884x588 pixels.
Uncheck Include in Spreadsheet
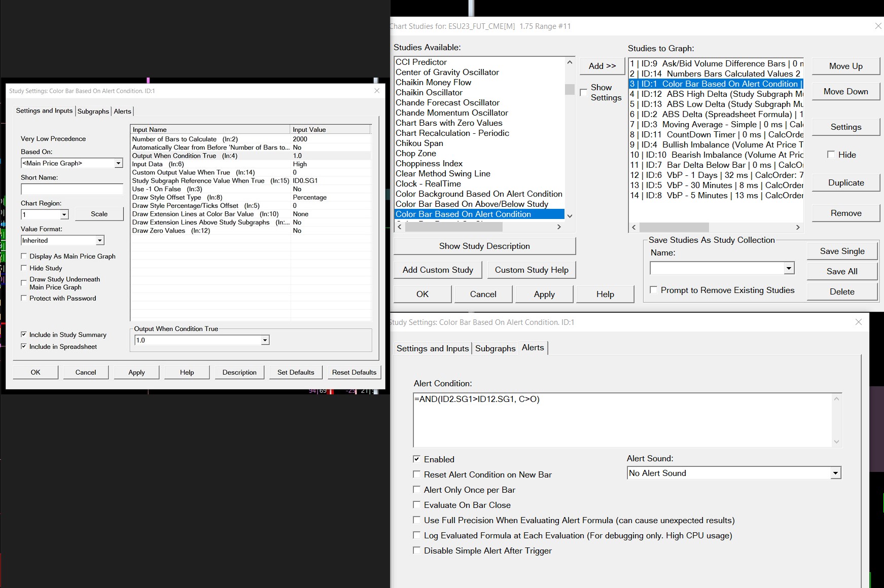point(24,346)
